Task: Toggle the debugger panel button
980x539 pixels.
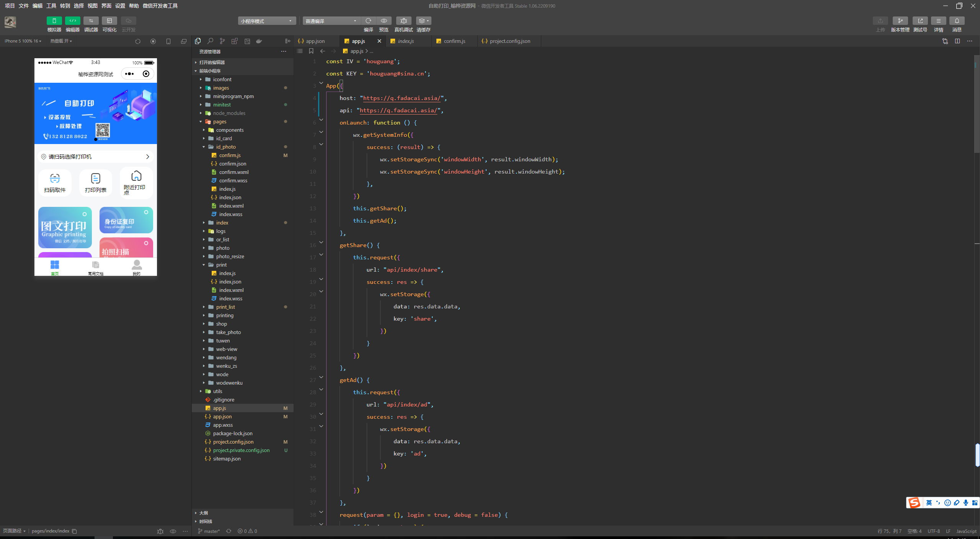Action: click(x=91, y=21)
